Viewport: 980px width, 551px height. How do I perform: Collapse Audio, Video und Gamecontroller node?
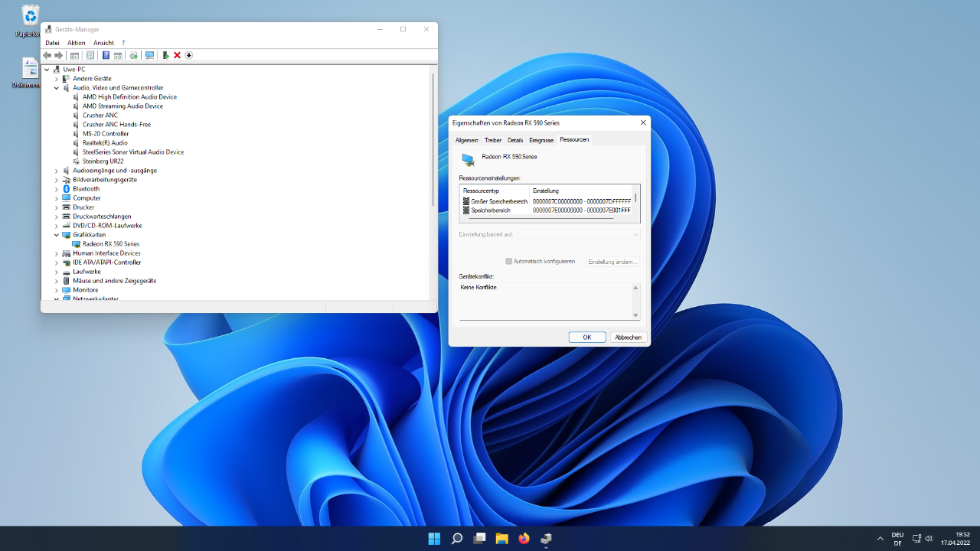click(x=57, y=88)
